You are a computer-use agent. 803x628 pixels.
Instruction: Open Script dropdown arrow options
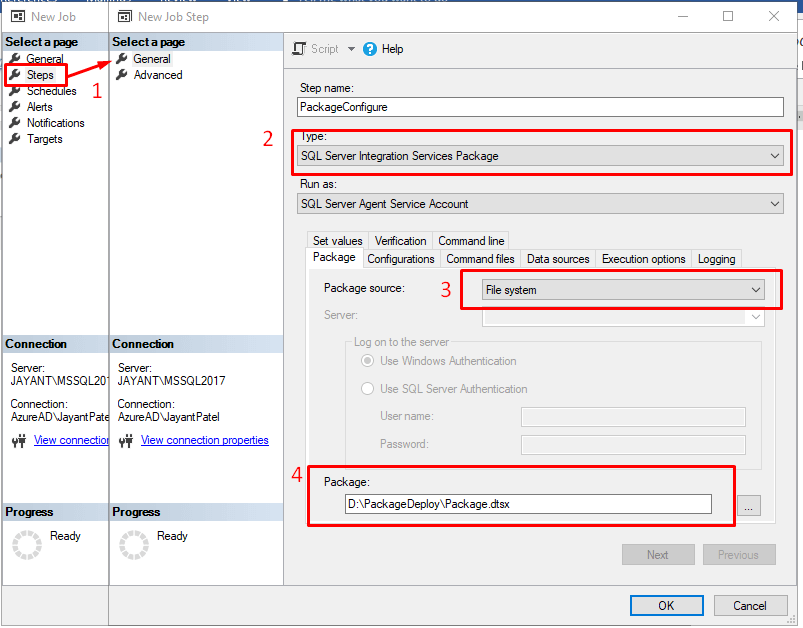(351, 49)
